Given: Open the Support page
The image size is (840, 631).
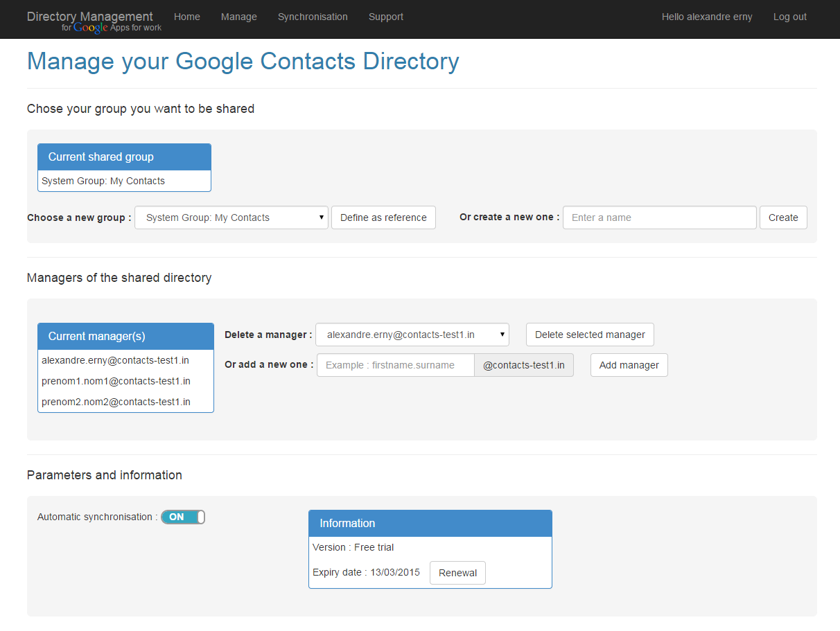Looking at the screenshot, I should [x=385, y=17].
